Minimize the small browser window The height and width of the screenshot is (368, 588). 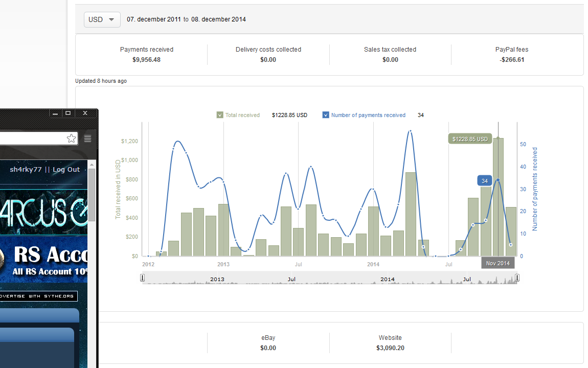pos(55,113)
